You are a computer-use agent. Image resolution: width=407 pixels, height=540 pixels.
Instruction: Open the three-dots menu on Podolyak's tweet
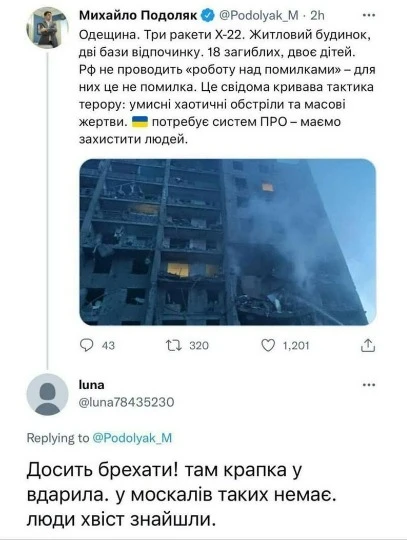369,15
